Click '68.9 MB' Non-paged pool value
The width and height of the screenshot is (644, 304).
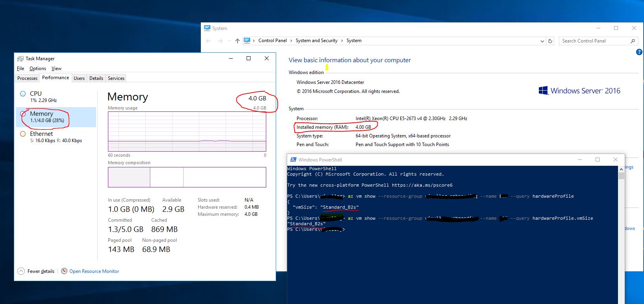point(156,249)
